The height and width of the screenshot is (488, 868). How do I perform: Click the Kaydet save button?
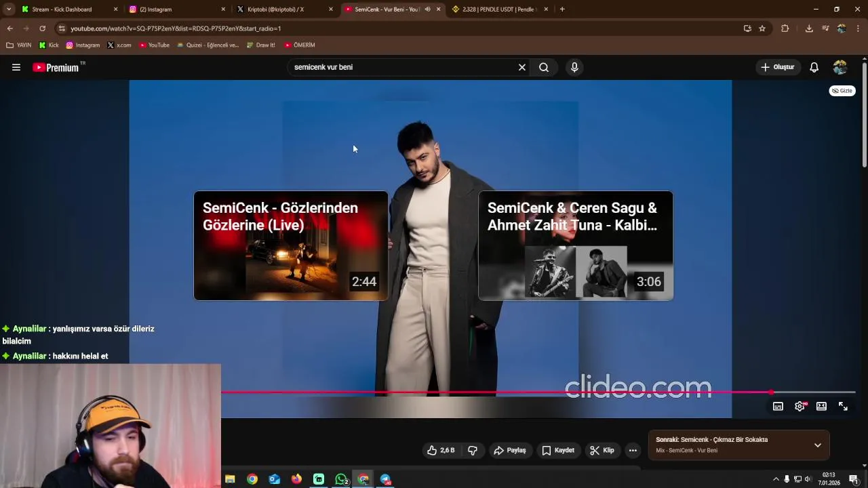pos(558,450)
